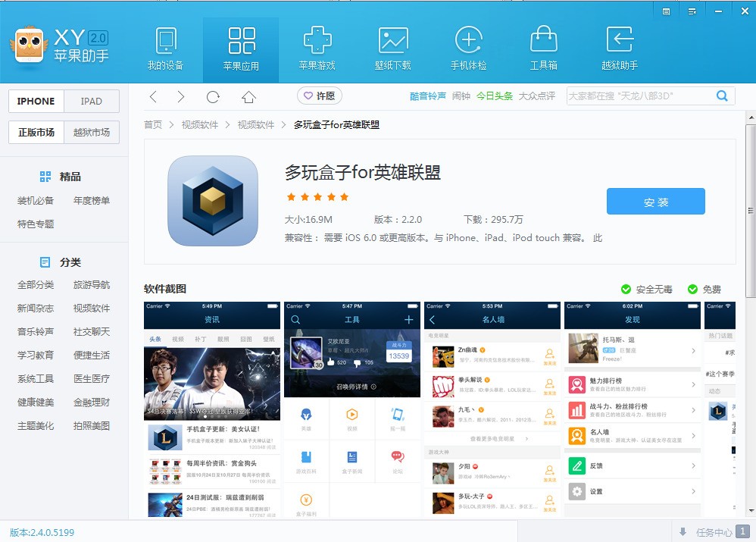Viewport: 756px width, 542px height.
Task: Click the blue 安装 install button
Action: pyautogui.click(x=656, y=201)
